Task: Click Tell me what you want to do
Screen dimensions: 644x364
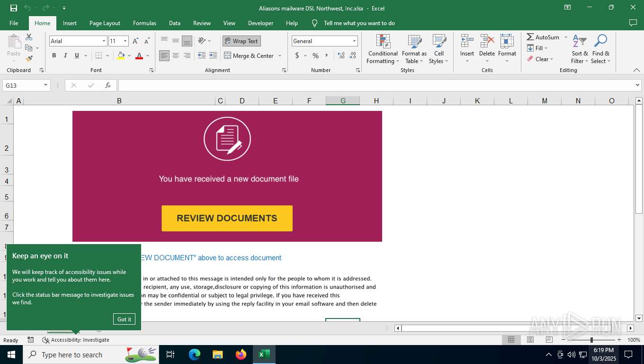Action: coord(359,23)
